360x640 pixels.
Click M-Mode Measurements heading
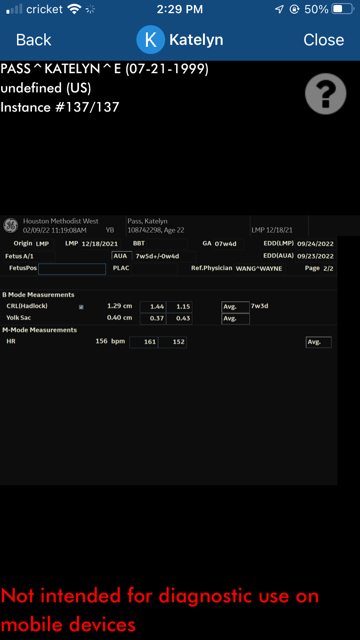point(40,330)
